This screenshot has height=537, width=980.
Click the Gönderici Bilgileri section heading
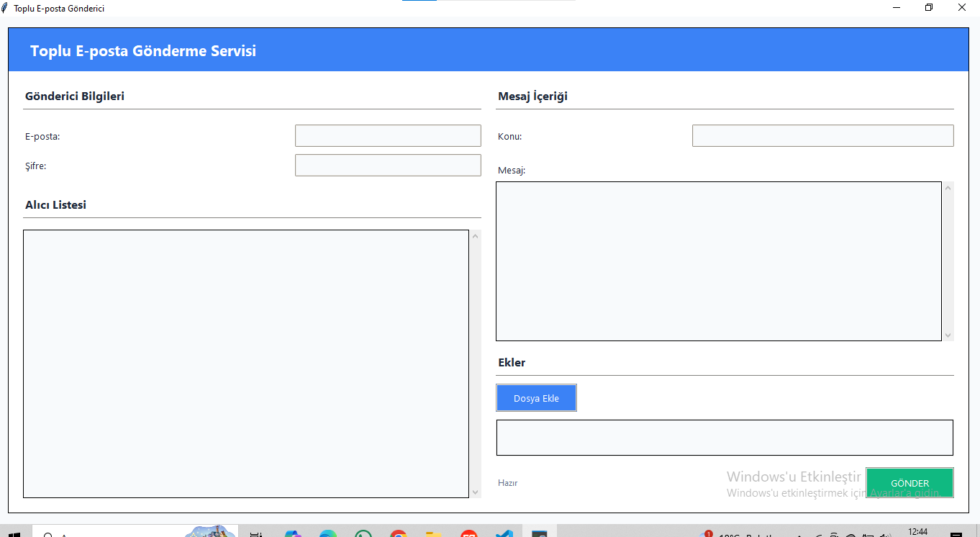click(75, 96)
